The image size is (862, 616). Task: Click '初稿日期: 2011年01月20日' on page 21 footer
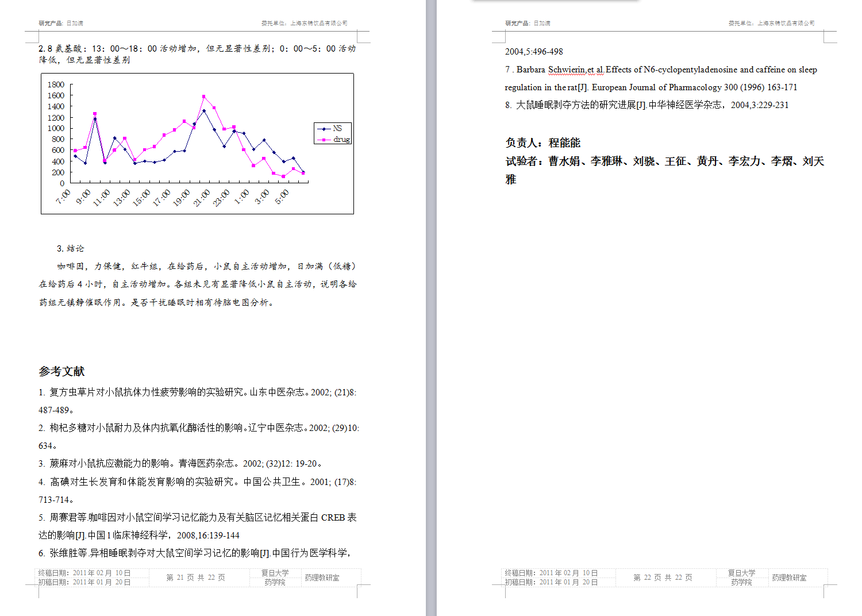84,582
